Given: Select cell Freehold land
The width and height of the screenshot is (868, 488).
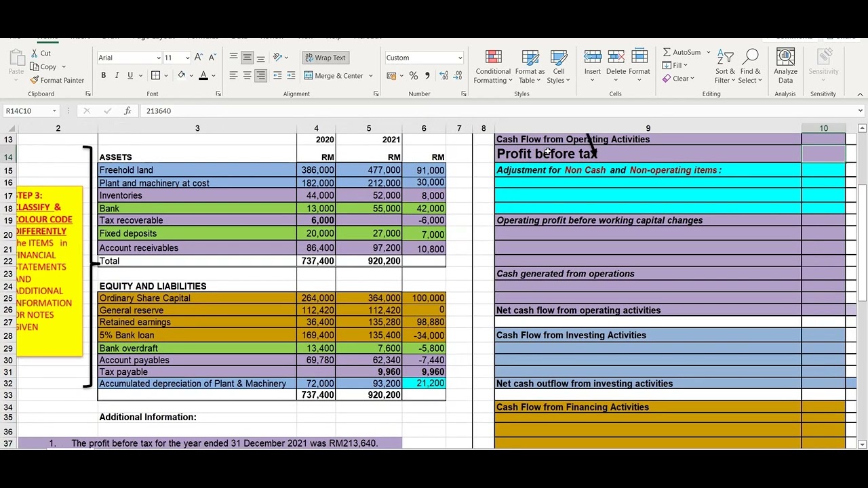Looking at the screenshot, I should 197,170.
